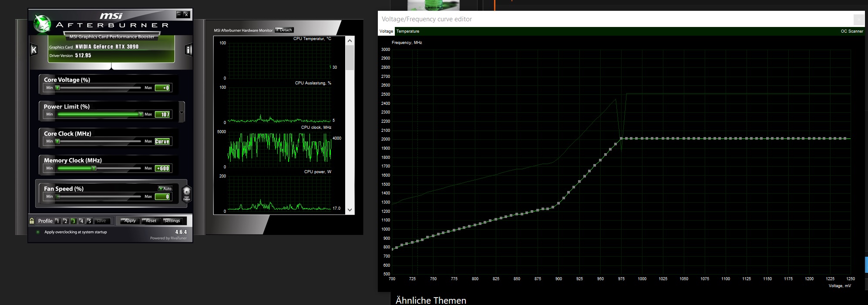
Task: Click the driver version 512.95 text
Action: coord(83,55)
